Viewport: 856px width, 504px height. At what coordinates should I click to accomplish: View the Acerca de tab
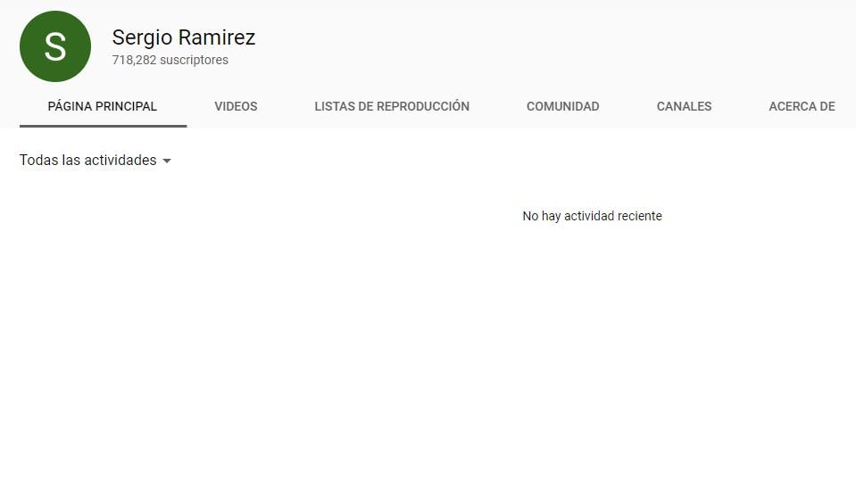tap(802, 106)
